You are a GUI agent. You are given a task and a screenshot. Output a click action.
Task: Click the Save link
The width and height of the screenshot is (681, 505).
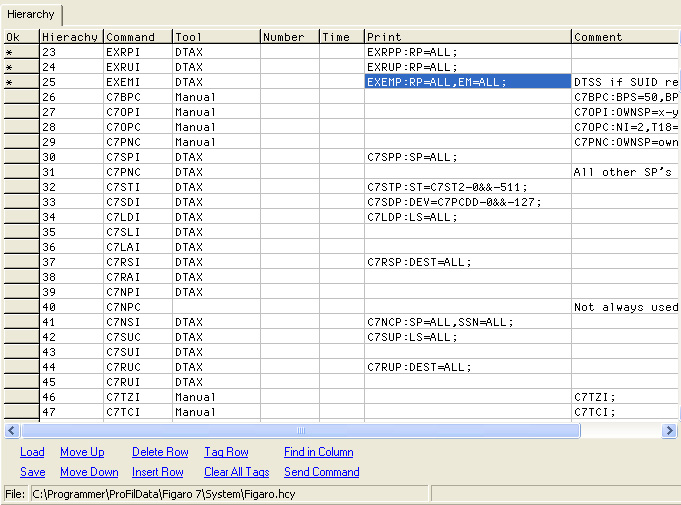32,472
